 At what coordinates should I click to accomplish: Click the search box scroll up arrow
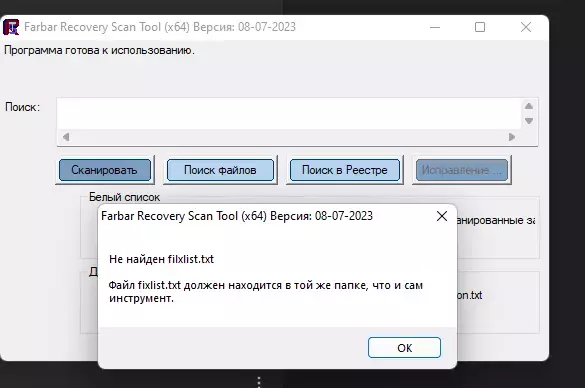coord(529,106)
